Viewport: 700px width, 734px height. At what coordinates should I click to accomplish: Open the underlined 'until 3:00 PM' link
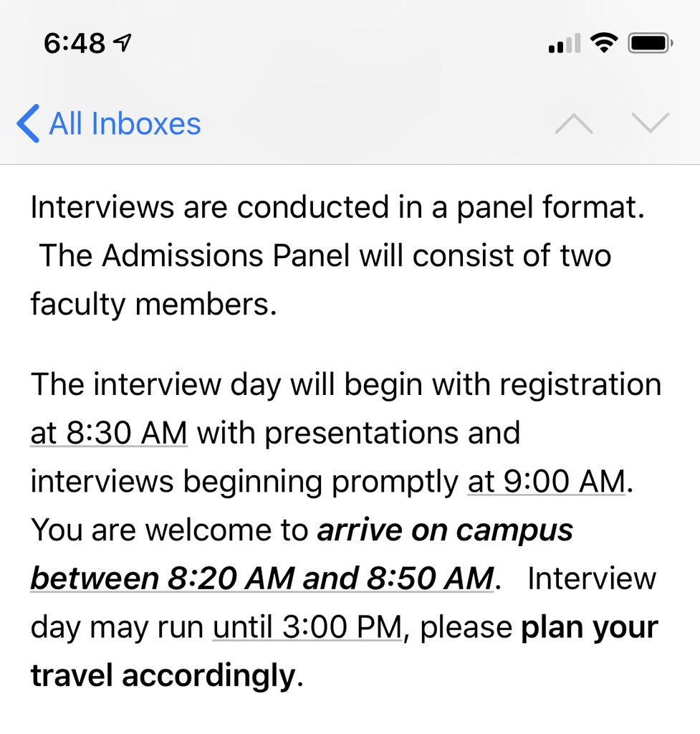click(x=307, y=626)
